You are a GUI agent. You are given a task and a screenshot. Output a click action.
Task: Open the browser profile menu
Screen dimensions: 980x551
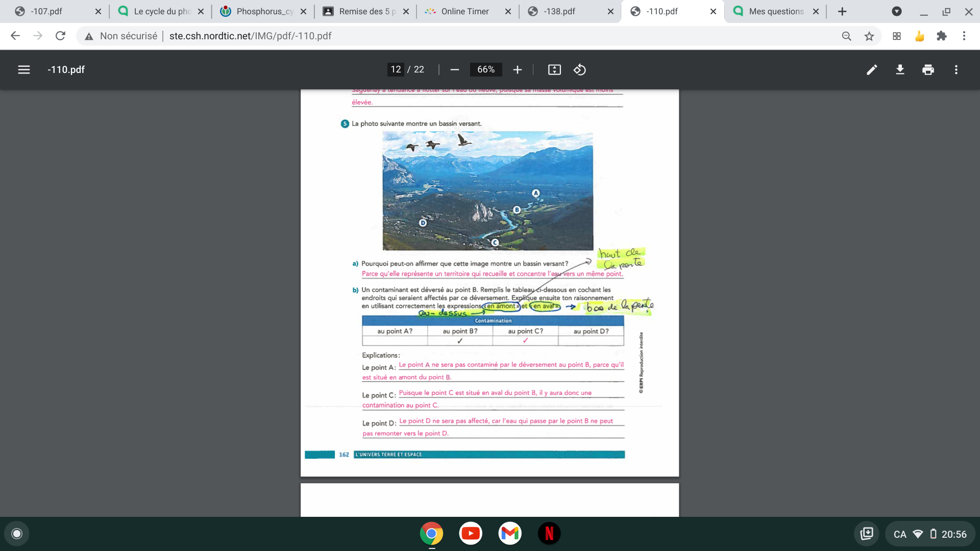click(897, 11)
